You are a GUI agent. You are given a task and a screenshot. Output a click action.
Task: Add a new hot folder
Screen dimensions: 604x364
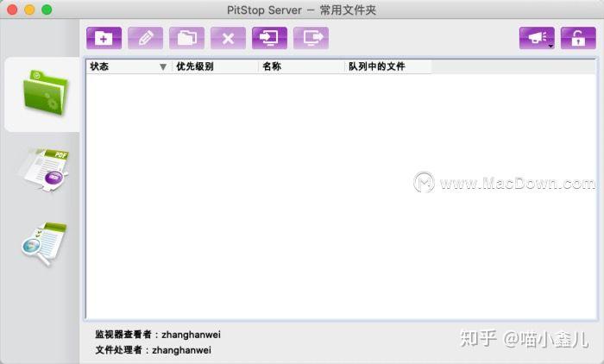104,38
